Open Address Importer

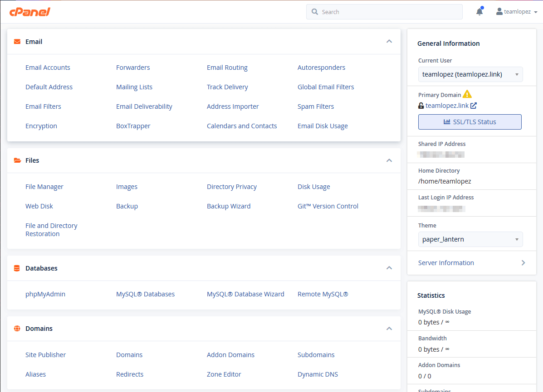(x=233, y=106)
